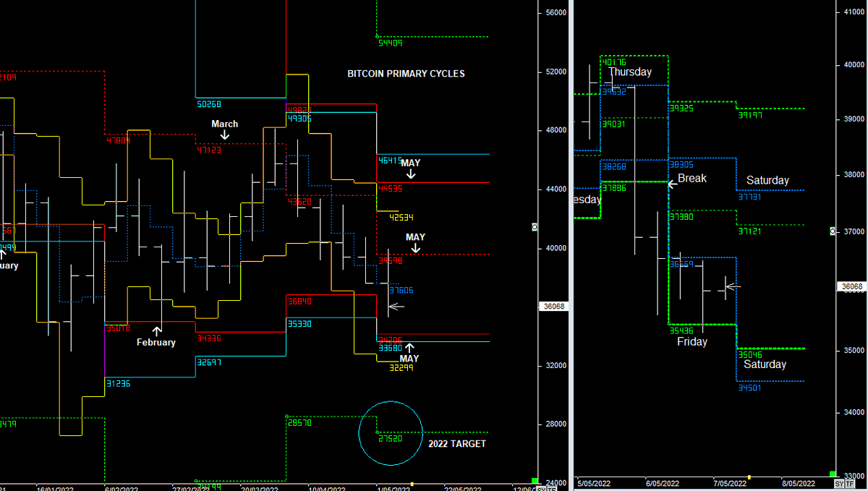Click the 36840 red level label
Viewport: 868px width, 491px height.
(299, 301)
